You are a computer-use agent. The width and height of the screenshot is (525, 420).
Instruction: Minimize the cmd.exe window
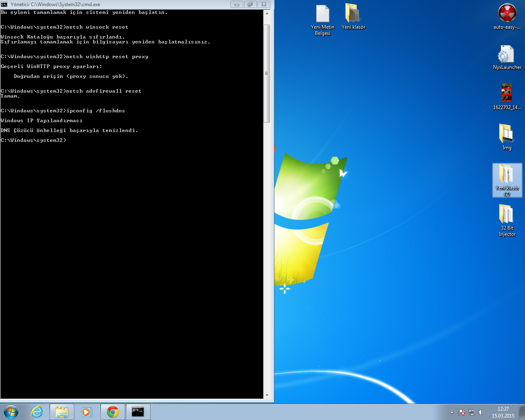(237, 4)
